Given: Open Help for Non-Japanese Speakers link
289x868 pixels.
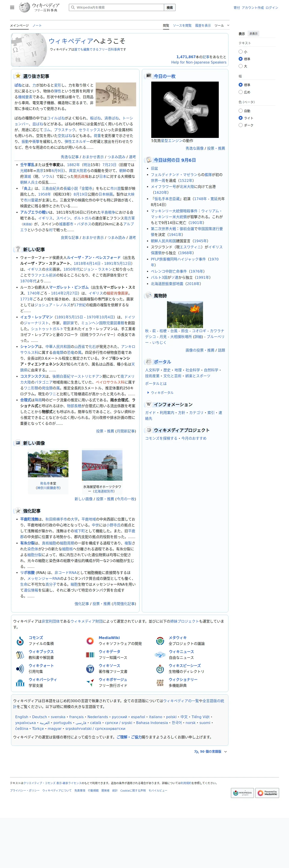Looking at the screenshot, I should click(199, 62).
